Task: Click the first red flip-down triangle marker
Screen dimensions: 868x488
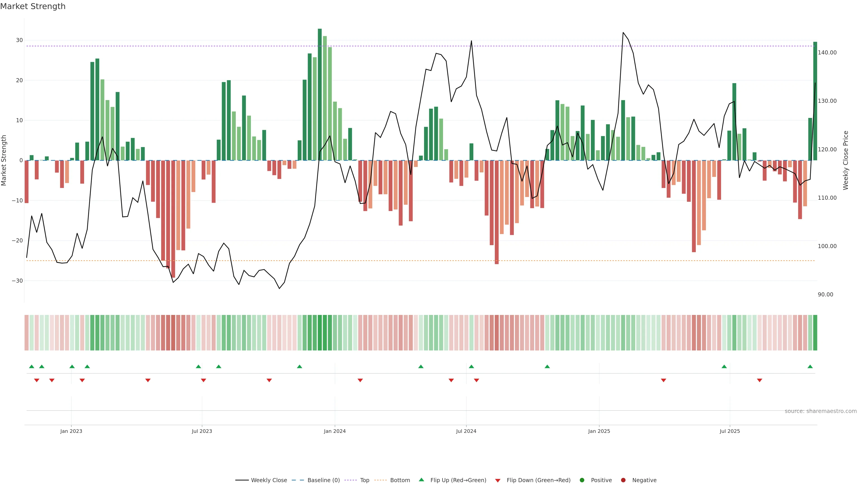Action: tap(37, 380)
